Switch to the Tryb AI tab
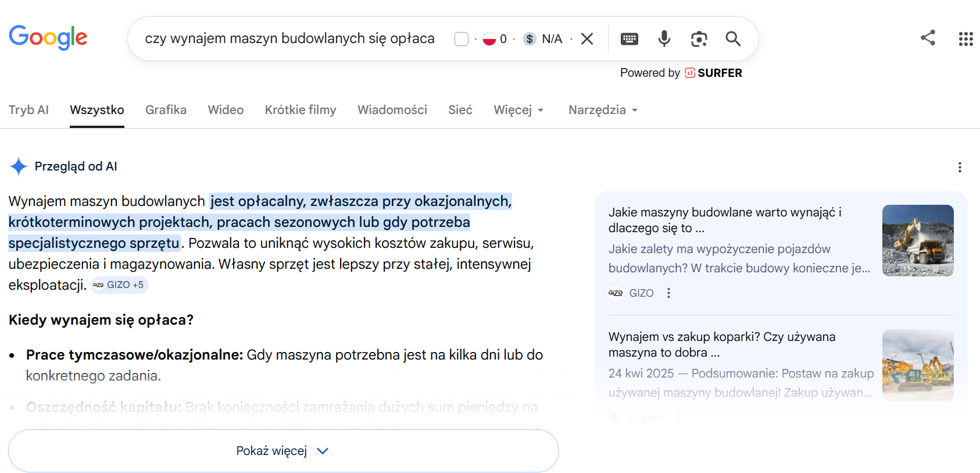 28,110
